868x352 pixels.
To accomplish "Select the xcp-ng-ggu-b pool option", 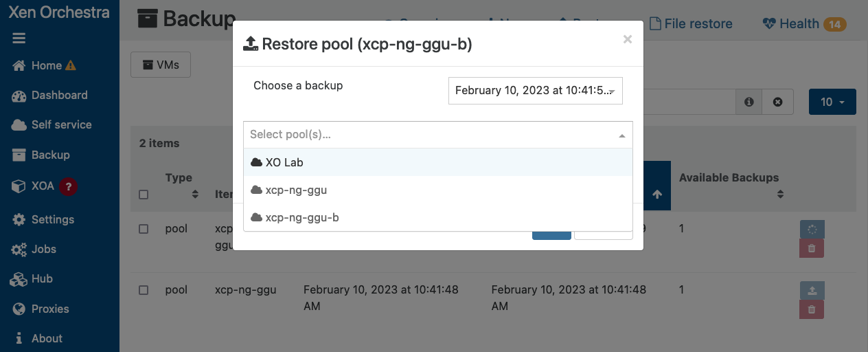I will (x=438, y=217).
